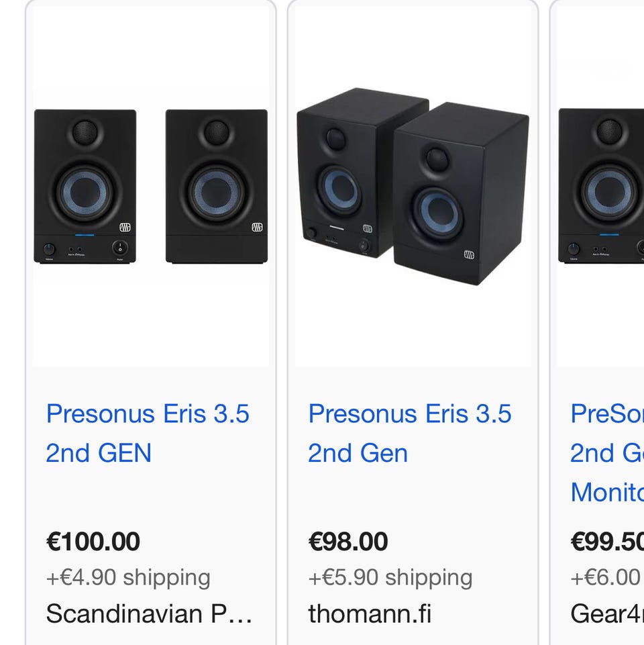
Task: Click the +€6.00 shipping text on the third card
Action: tap(606, 577)
